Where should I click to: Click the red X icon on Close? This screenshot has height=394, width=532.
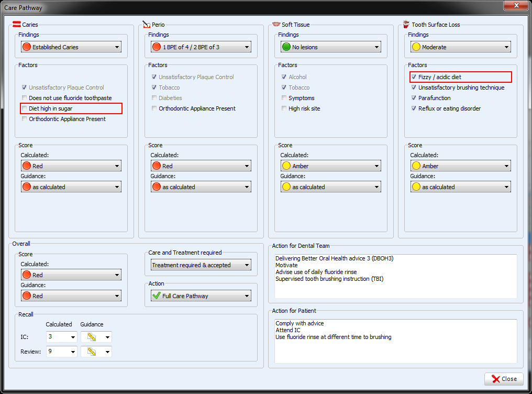pyautogui.click(x=495, y=379)
